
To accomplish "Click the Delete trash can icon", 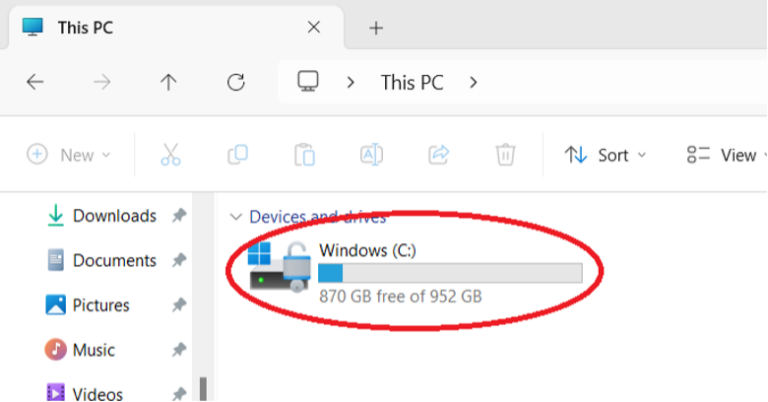I will (x=505, y=155).
